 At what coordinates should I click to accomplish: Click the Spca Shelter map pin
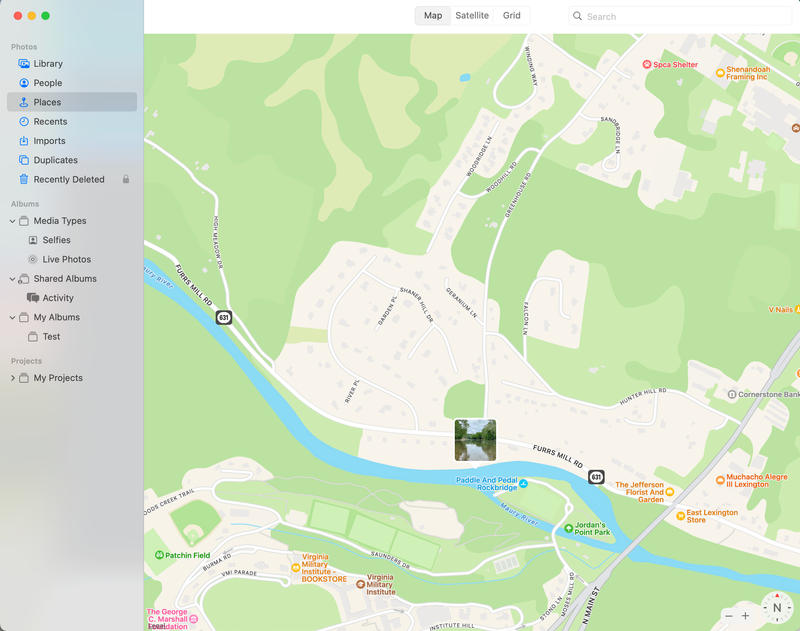click(646, 64)
